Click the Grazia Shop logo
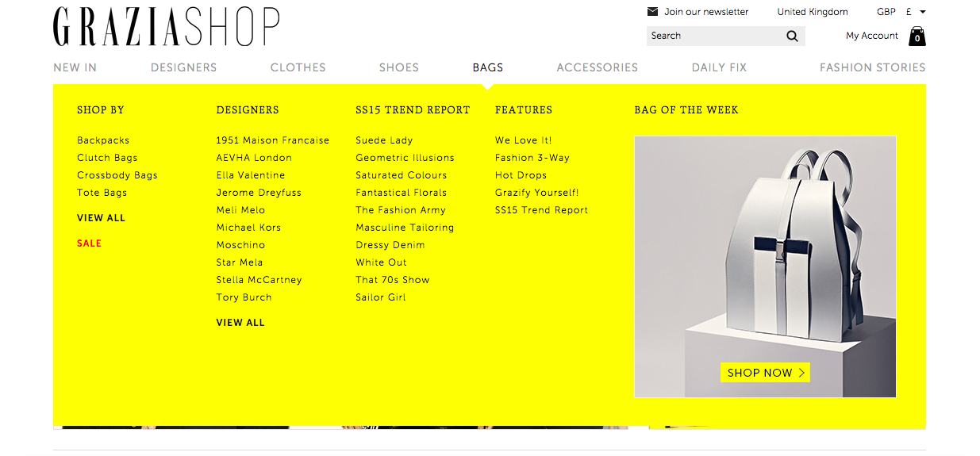The width and height of the screenshot is (980, 456). (x=167, y=27)
